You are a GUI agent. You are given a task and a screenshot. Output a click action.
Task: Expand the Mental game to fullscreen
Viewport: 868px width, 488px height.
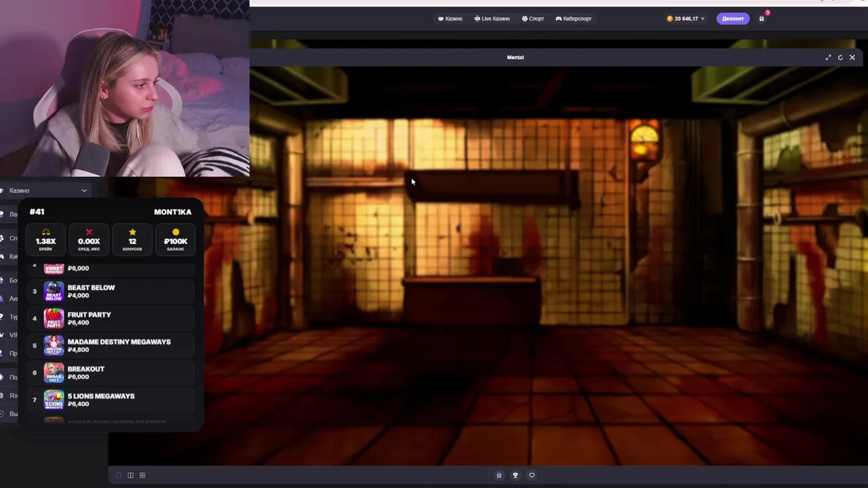828,58
